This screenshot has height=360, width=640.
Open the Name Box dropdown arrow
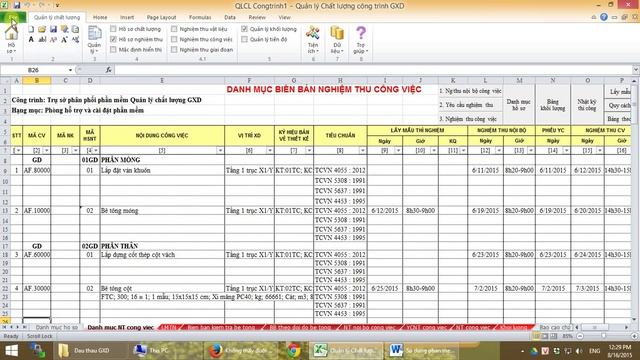[x=70, y=70]
